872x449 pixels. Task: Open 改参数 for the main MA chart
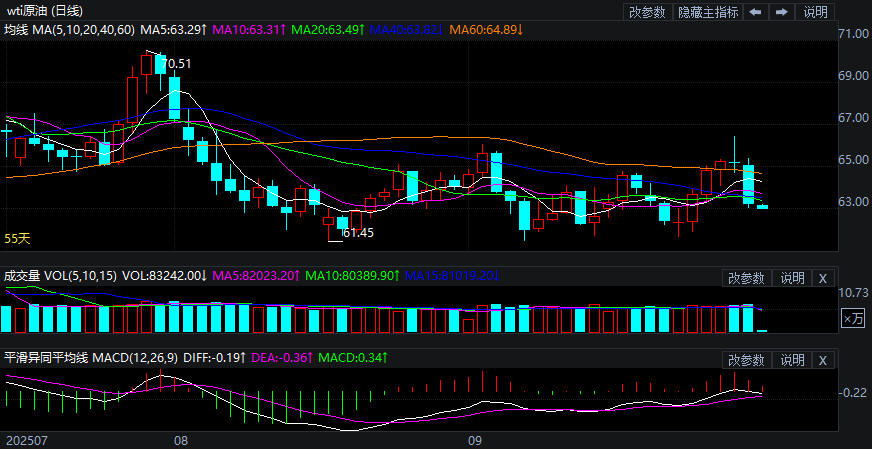click(x=647, y=12)
